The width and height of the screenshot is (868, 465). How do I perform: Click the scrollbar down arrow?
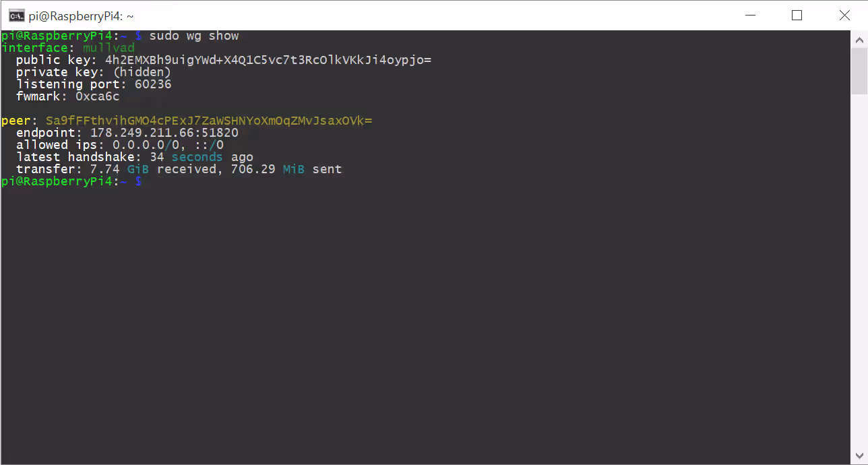[x=859, y=456]
